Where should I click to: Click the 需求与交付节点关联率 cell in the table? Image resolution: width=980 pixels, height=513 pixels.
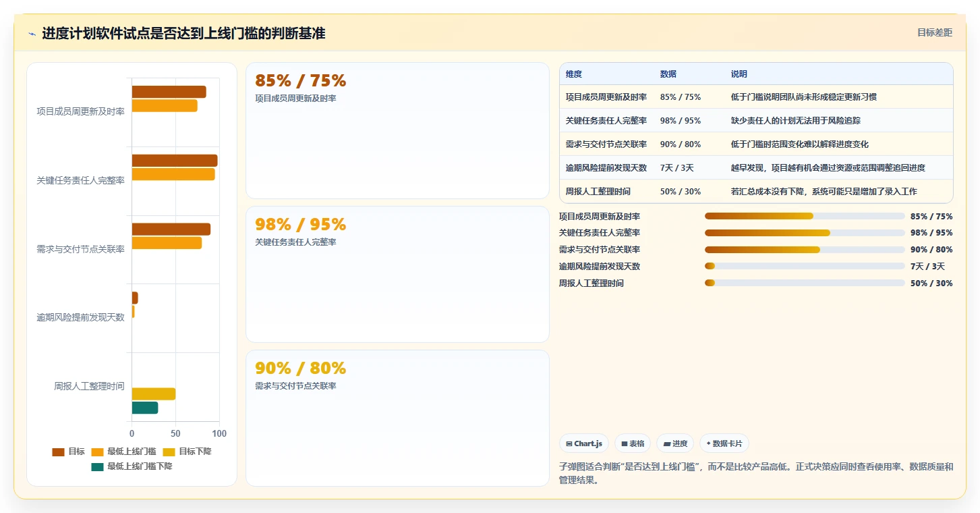click(x=606, y=144)
